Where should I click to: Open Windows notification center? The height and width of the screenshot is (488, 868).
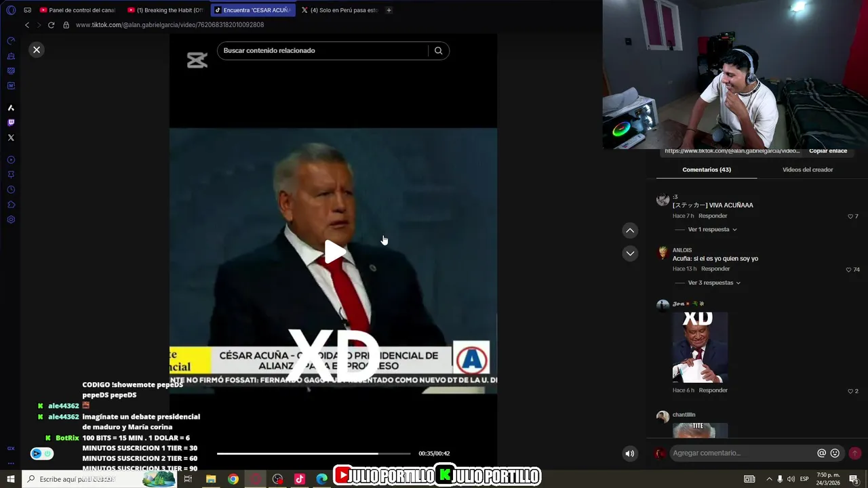pyautogui.click(x=854, y=479)
